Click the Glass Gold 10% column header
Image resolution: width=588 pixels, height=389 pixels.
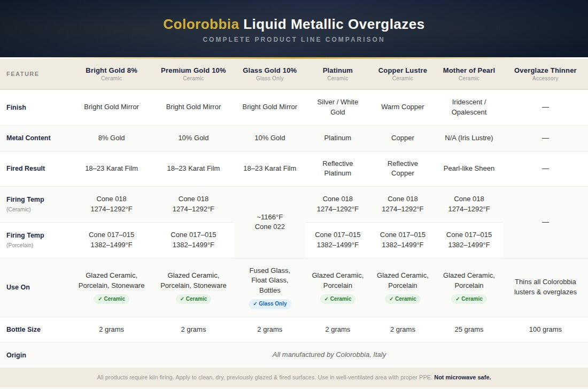point(269,74)
